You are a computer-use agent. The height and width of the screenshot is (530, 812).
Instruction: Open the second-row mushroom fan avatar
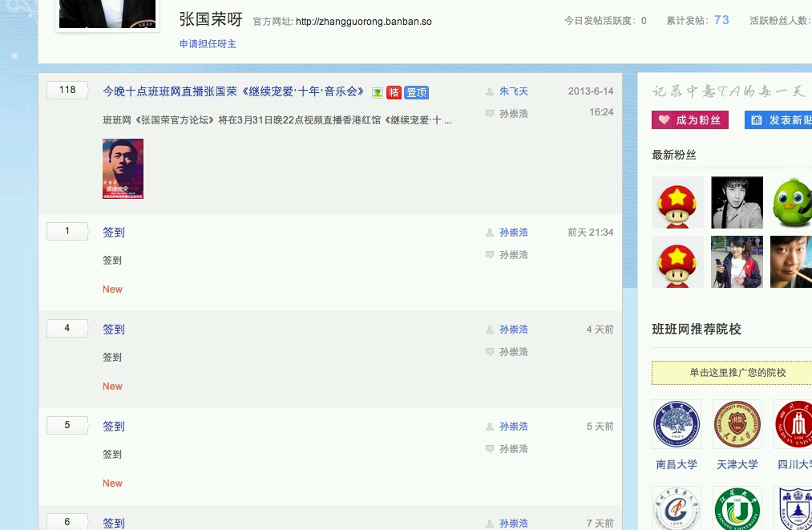(x=677, y=261)
